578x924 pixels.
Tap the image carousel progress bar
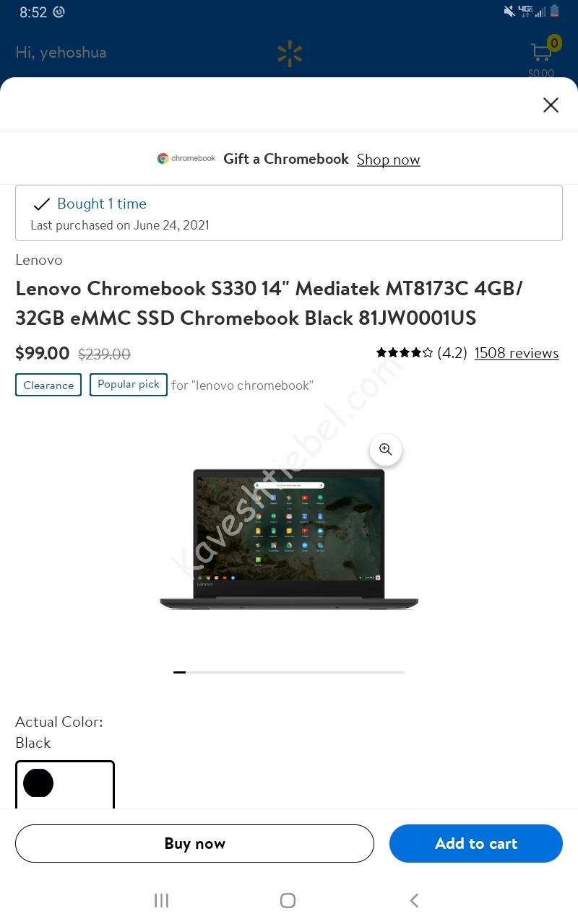click(289, 672)
